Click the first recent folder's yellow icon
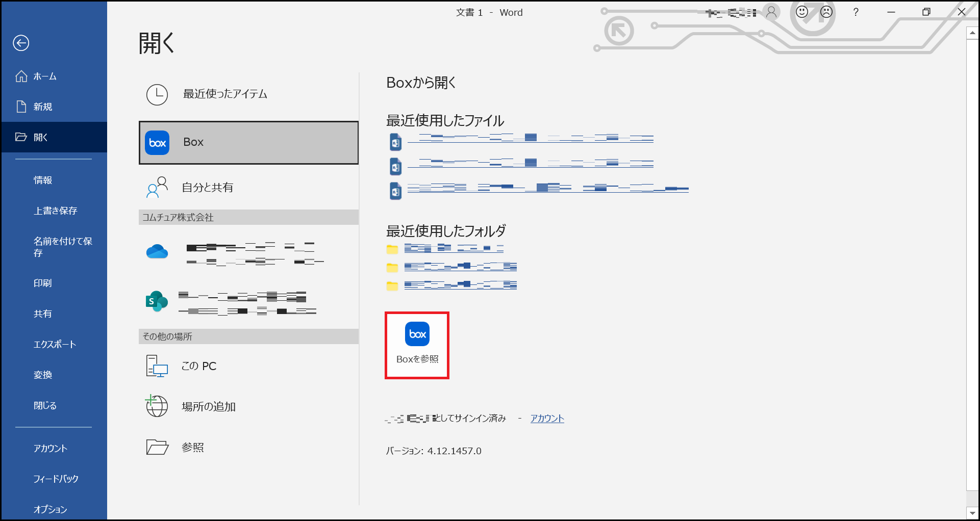This screenshot has height=521, width=980. coord(392,249)
